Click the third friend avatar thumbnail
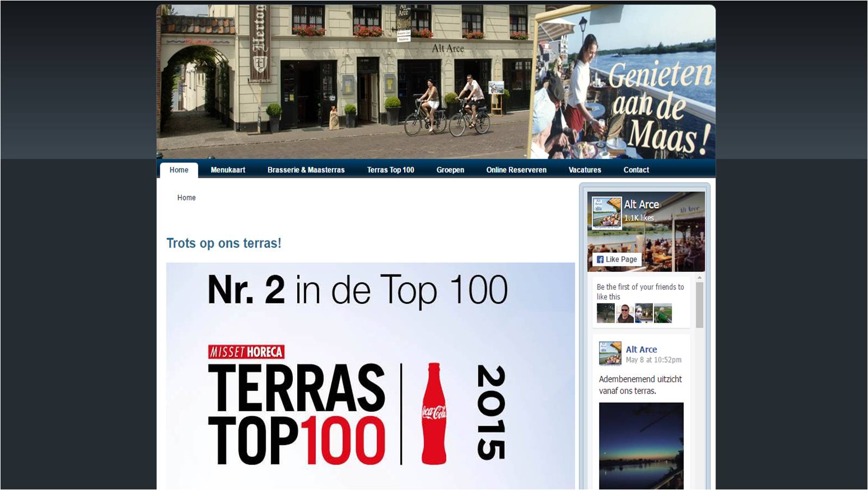 click(x=644, y=313)
